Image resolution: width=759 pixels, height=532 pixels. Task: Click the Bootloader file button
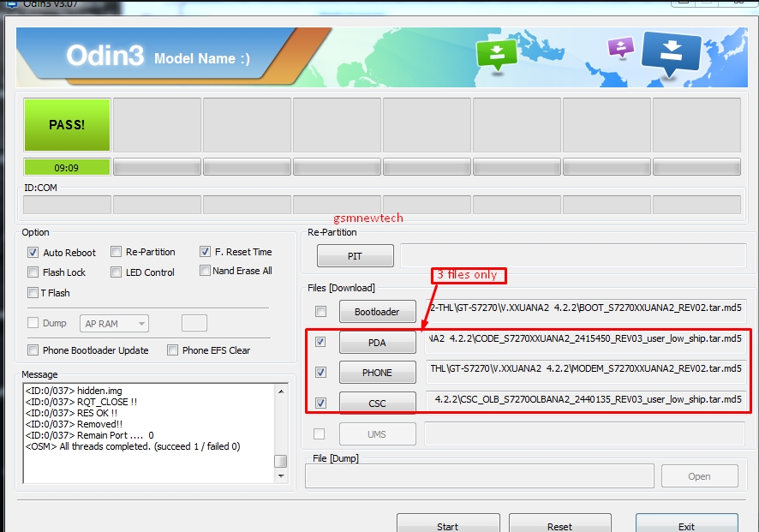[x=378, y=311]
